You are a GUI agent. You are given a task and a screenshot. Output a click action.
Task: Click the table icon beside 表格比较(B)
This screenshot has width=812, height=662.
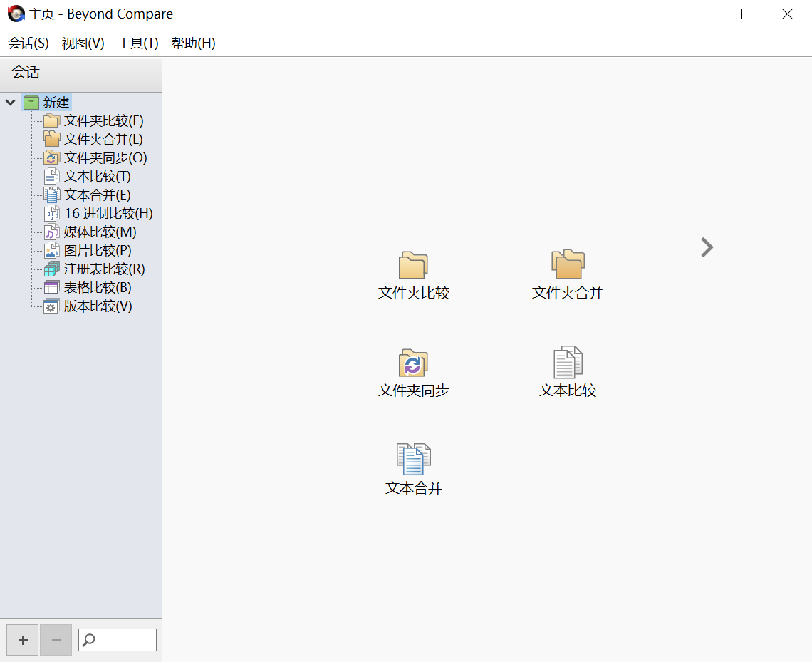click(x=51, y=287)
